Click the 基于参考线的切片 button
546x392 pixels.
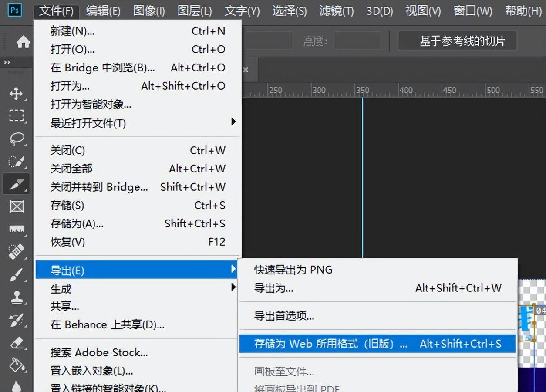458,41
